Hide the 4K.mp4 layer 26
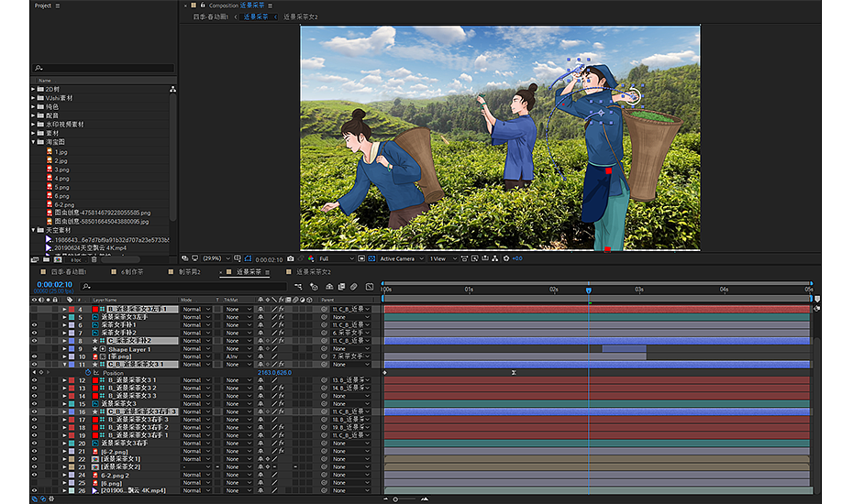This screenshot has width=853, height=504. click(34, 490)
